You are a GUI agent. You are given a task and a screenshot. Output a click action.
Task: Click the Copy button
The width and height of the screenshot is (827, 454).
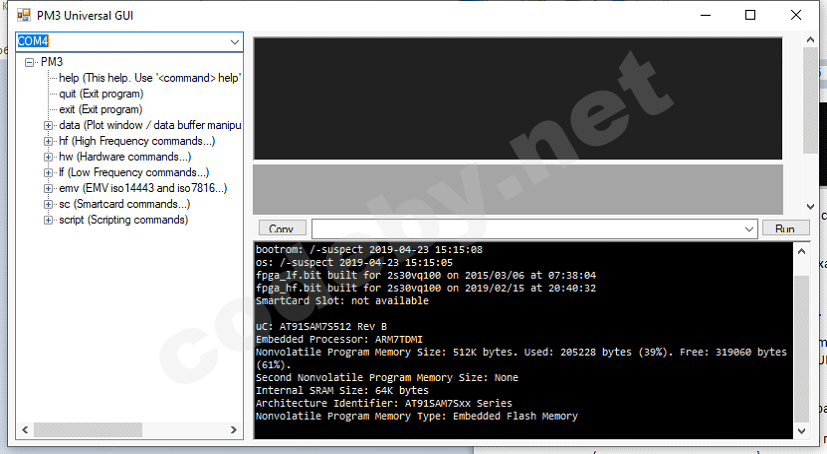click(282, 228)
